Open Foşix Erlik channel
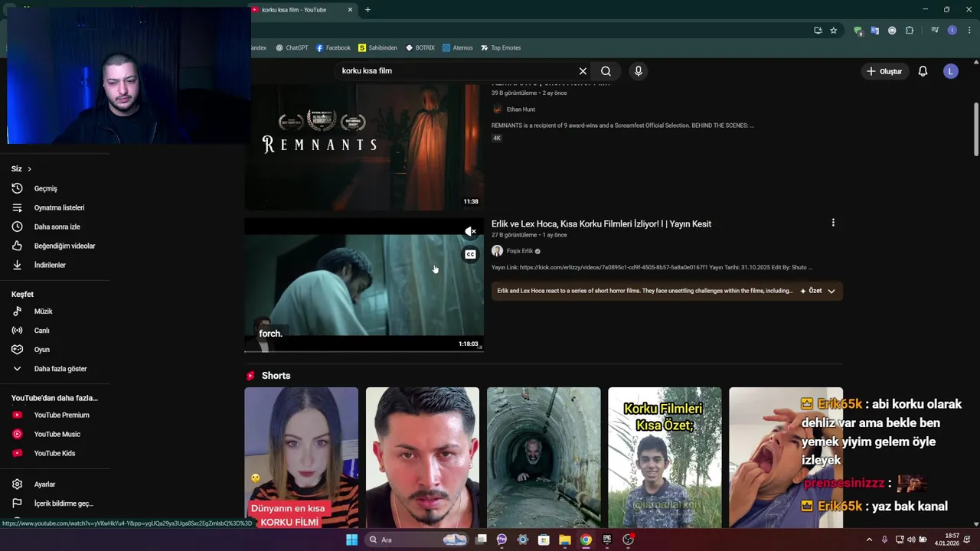980x551 pixels. pyautogui.click(x=519, y=251)
